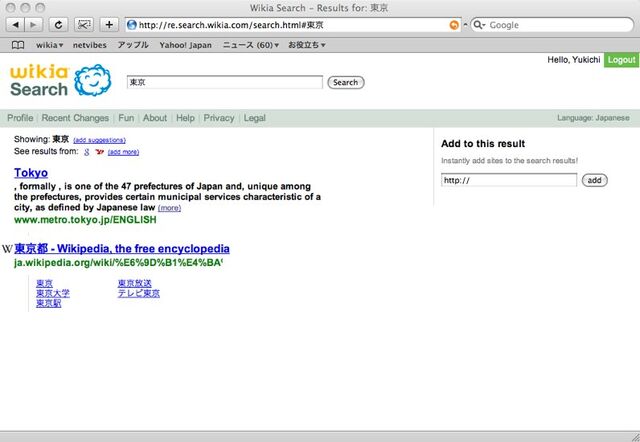
Task: Open the Tokyo result title link
Action: [x=31, y=173]
